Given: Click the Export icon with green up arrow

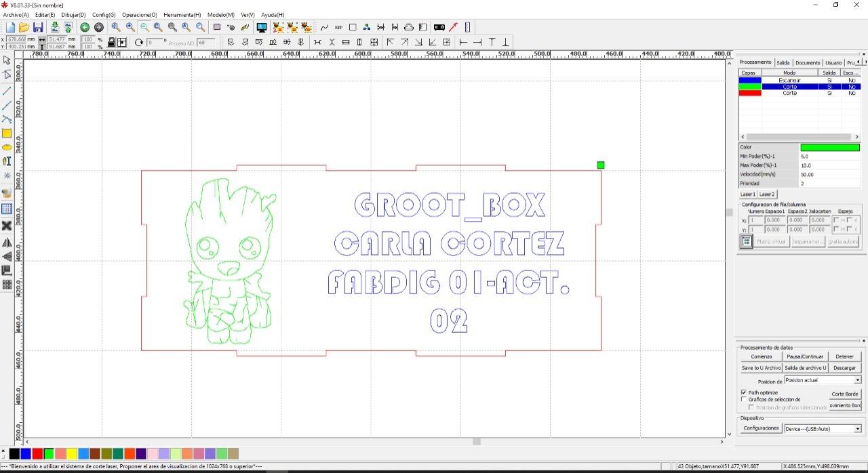Looking at the screenshot, I should 68,27.
